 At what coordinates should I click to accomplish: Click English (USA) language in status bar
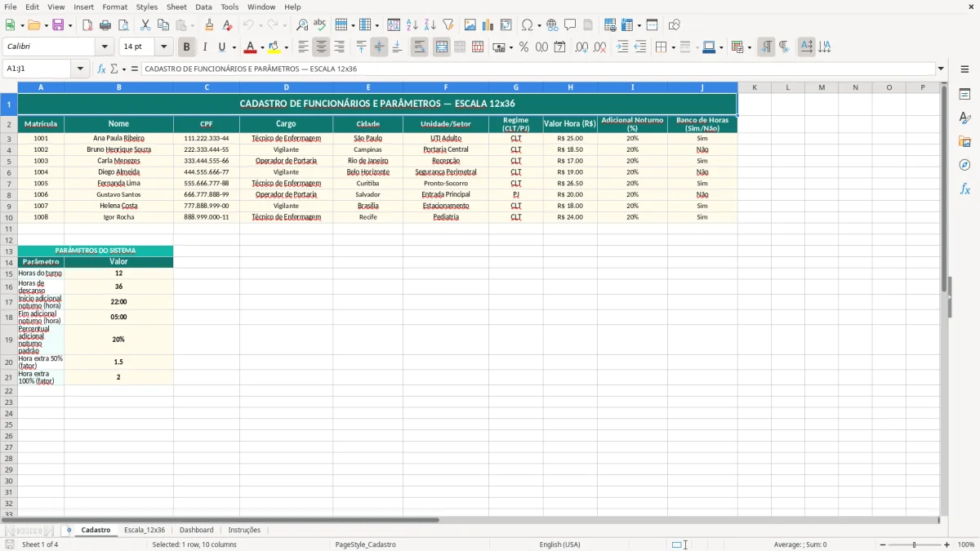click(x=559, y=544)
